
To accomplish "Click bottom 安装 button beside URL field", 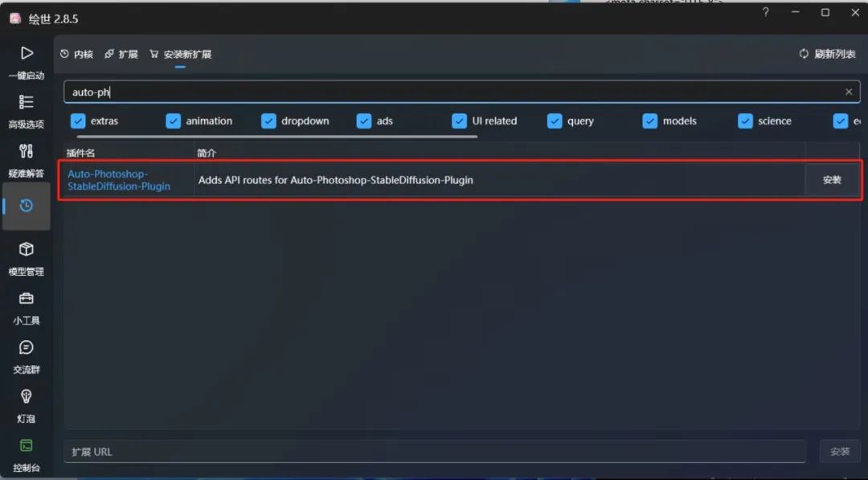I will [839, 452].
